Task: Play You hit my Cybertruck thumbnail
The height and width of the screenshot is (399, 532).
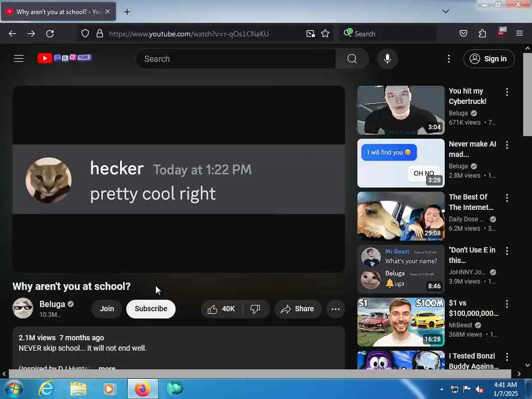Action: coord(401,110)
